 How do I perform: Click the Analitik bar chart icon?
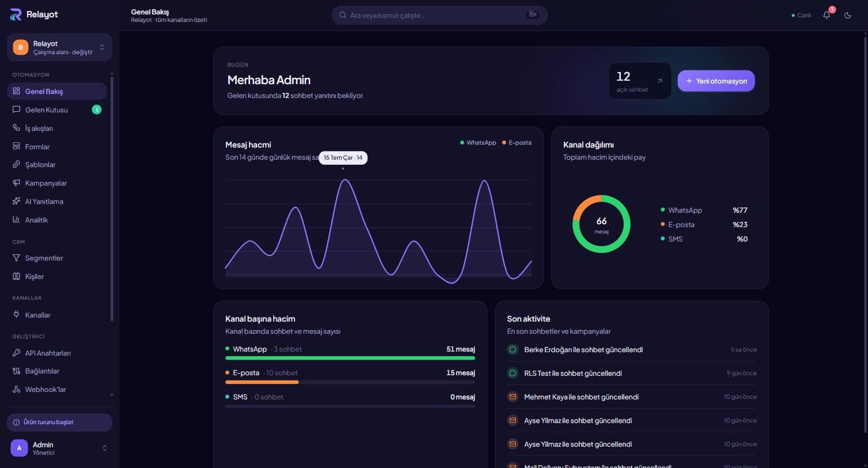click(16, 220)
